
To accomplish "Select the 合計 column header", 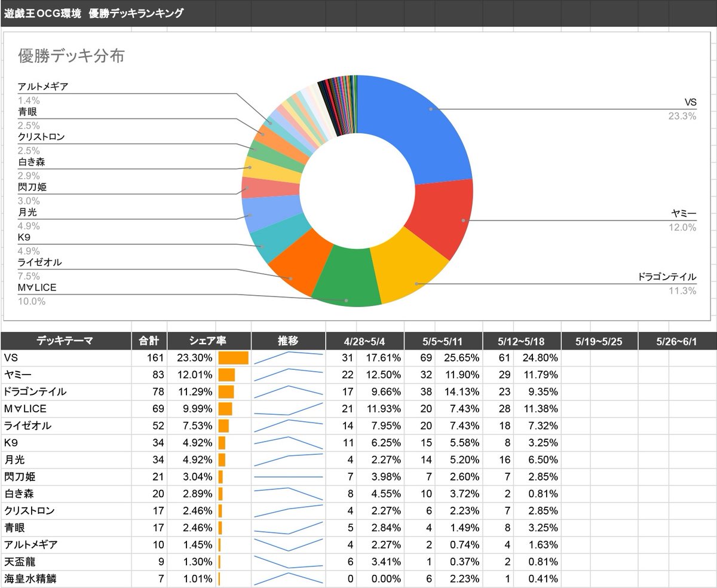I will pyautogui.click(x=149, y=341).
